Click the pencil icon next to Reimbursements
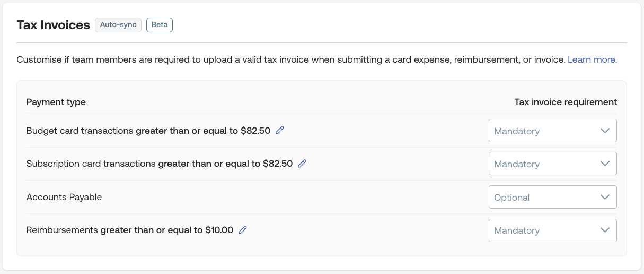The width and height of the screenshot is (644, 274). pos(243,230)
